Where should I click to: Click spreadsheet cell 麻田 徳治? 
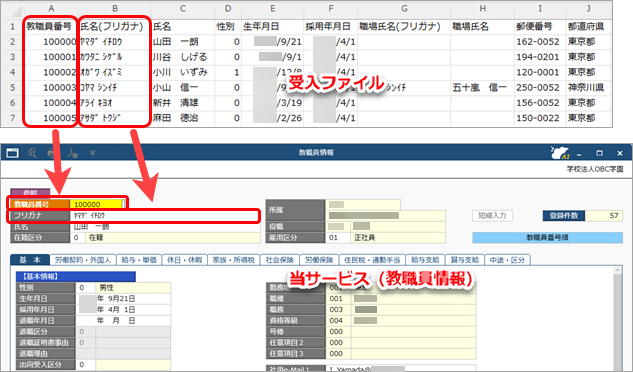(183, 118)
